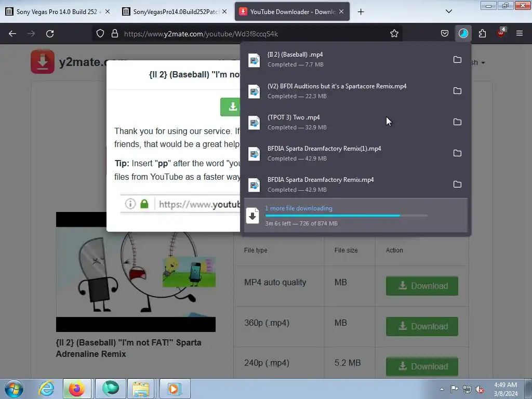The height and width of the screenshot is (399, 532).
Task: Click the y2mate red download logo
Action: (x=43, y=62)
